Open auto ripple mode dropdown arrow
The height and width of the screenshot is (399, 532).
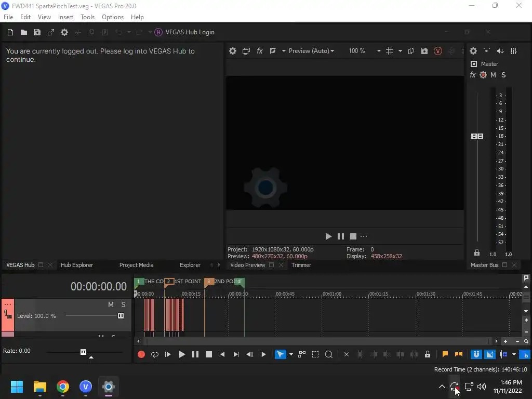514,354
